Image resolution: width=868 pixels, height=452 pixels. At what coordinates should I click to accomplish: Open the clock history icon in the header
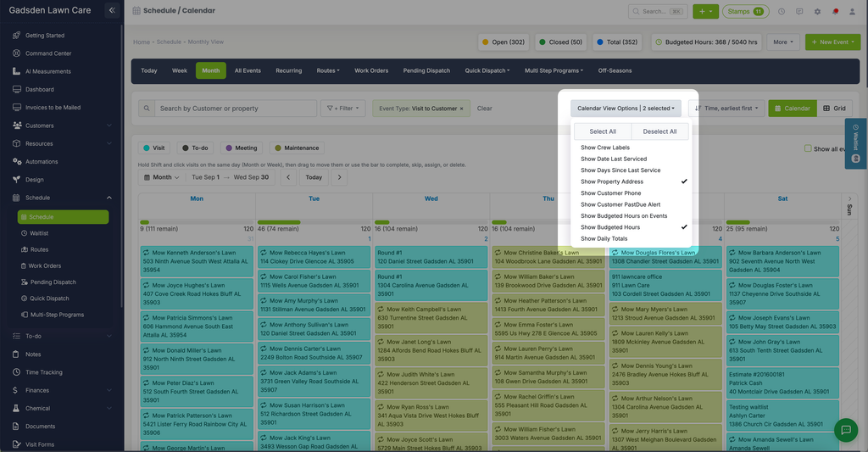pyautogui.click(x=781, y=11)
